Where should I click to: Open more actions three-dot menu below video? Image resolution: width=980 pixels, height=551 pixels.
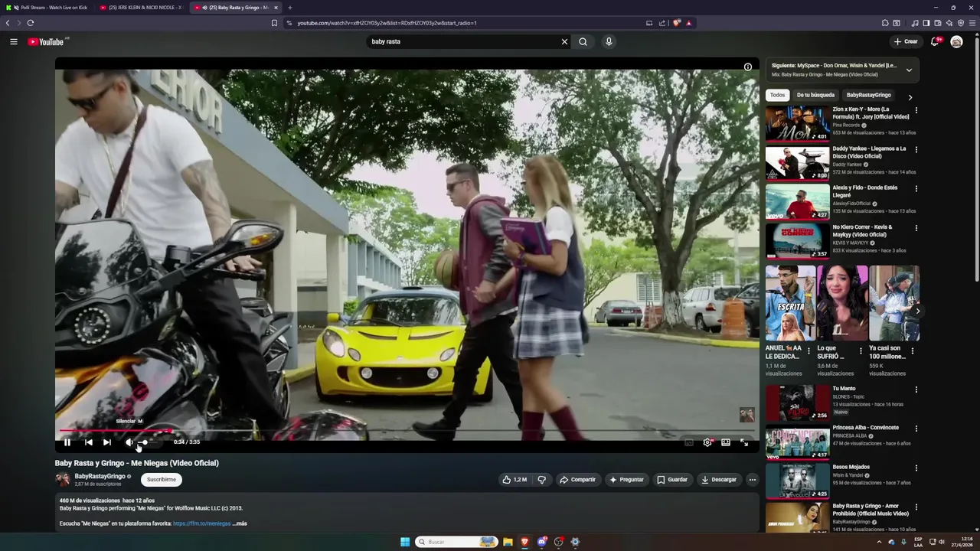(x=752, y=480)
